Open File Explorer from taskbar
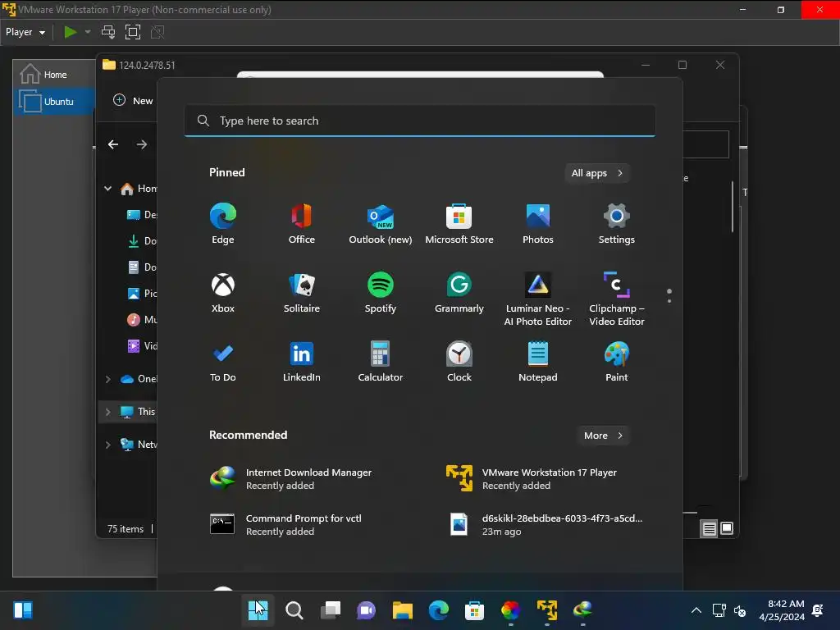Screen dimensions: 840x630 [x=402, y=610]
